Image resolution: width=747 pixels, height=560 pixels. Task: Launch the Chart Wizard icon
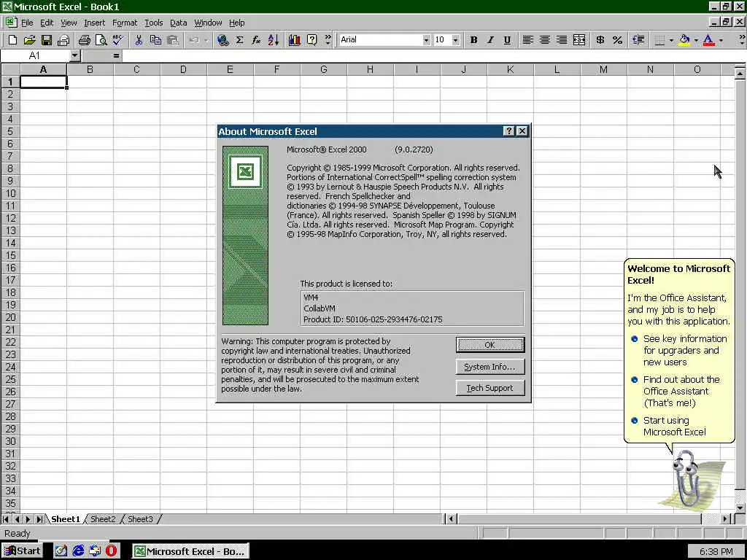click(295, 40)
